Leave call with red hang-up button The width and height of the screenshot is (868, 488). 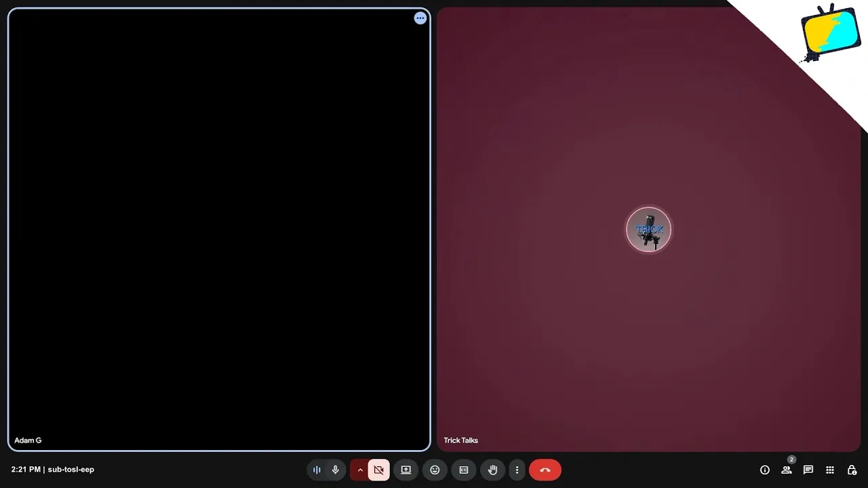tap(545, 470)
